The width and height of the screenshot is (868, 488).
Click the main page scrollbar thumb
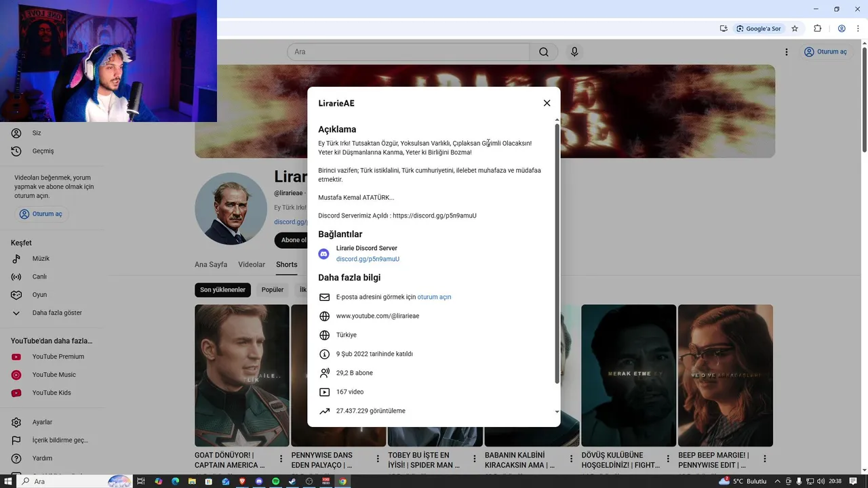pyautogui.click(x=864, y=100)
